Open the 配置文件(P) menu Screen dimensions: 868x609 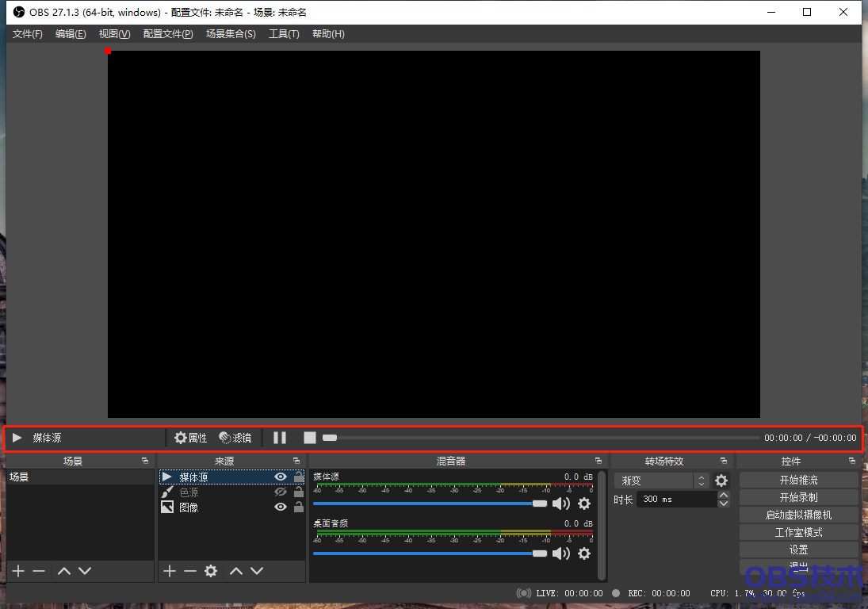click(x=168, y=34)
